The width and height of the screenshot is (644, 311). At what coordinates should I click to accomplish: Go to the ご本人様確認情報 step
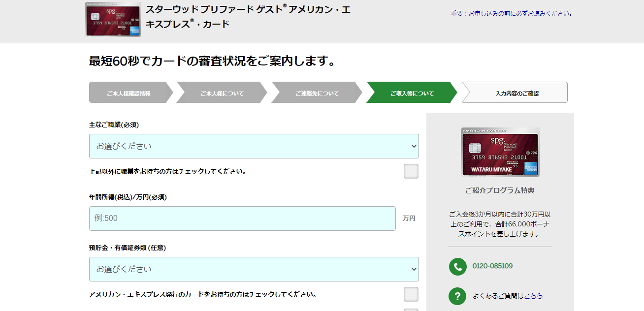130,93
